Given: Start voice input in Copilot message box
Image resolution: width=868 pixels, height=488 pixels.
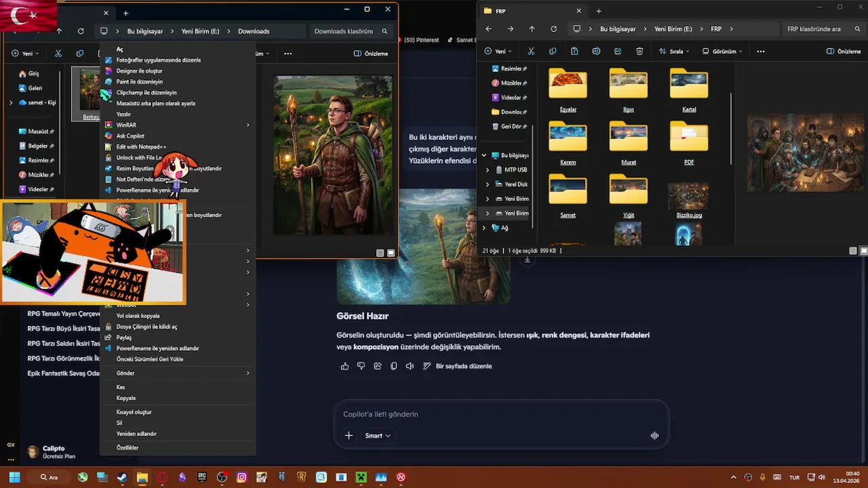Looking at the screenshot, I should point(654,436).
